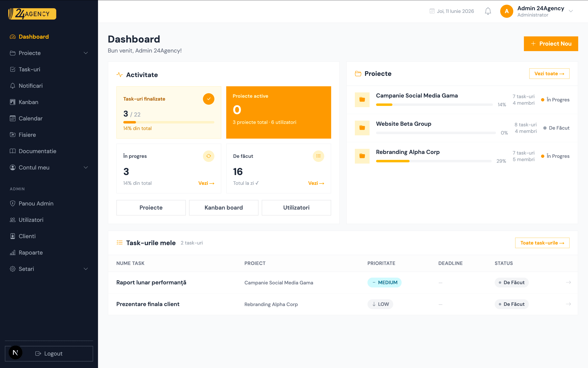Click task name Prezentare finala client
Viewport: 588px width, 368px height.
pos(148,304)
